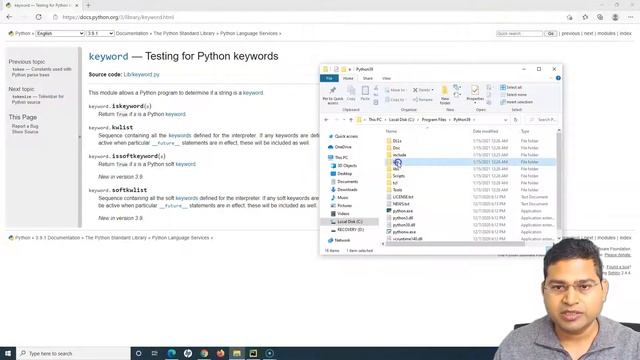
Task: Click Rename in Explorer ribbon
Action: coord(422,100)
